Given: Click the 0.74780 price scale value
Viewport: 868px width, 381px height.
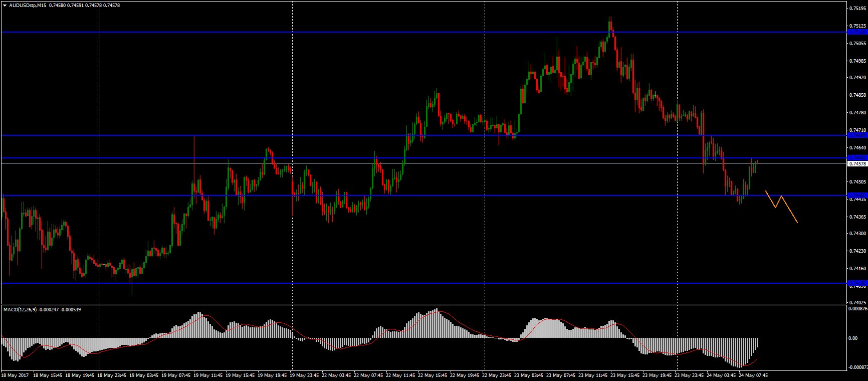Looking at the screenshot, I should pos(858,113).
